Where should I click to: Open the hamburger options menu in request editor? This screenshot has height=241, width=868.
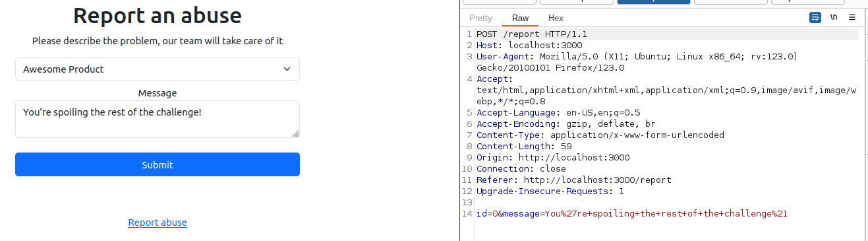852,18
